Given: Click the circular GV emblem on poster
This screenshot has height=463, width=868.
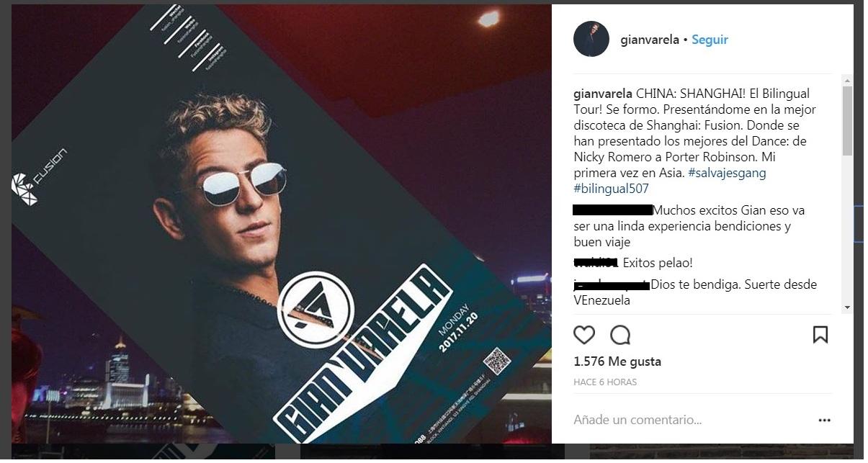Looking at the screenshot, I should pyautogui.click(x=316, y=310).
